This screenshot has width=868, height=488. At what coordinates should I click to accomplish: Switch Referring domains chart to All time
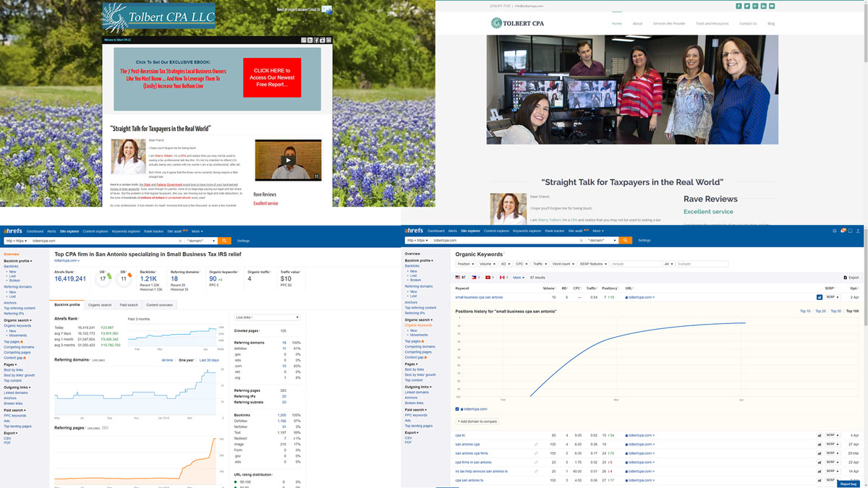click(167, 360)
